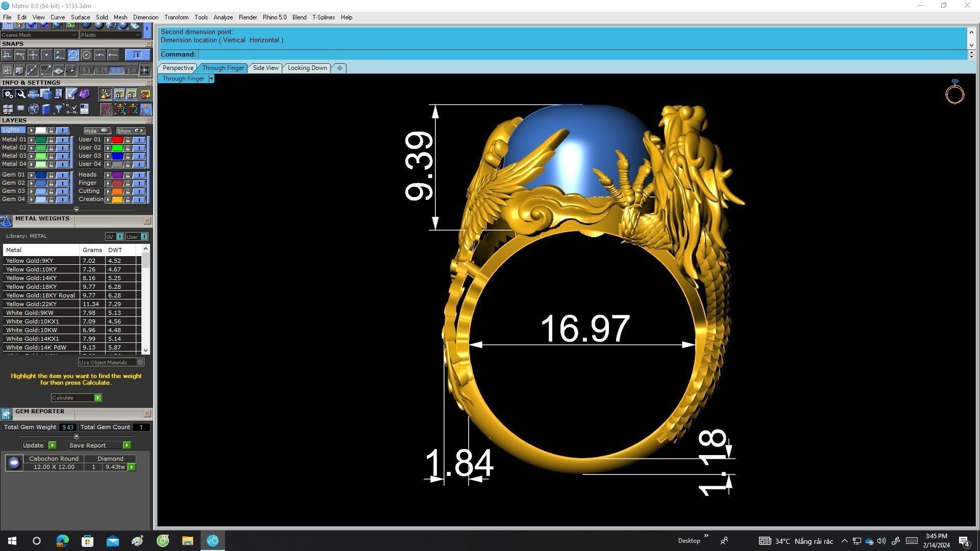Open the Through Finger viewport title dropdown arrow
The image size is (980, 551).
[x=211, y=79]
